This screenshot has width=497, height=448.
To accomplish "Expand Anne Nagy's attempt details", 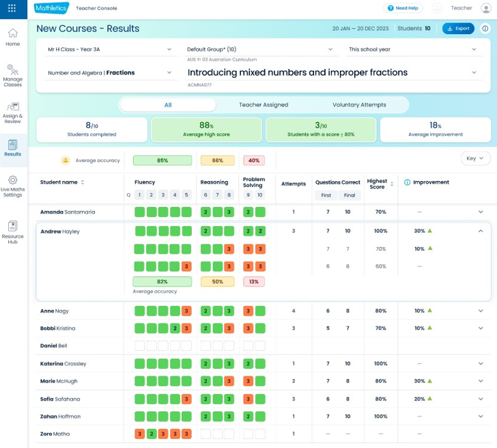I will (481, 311).
